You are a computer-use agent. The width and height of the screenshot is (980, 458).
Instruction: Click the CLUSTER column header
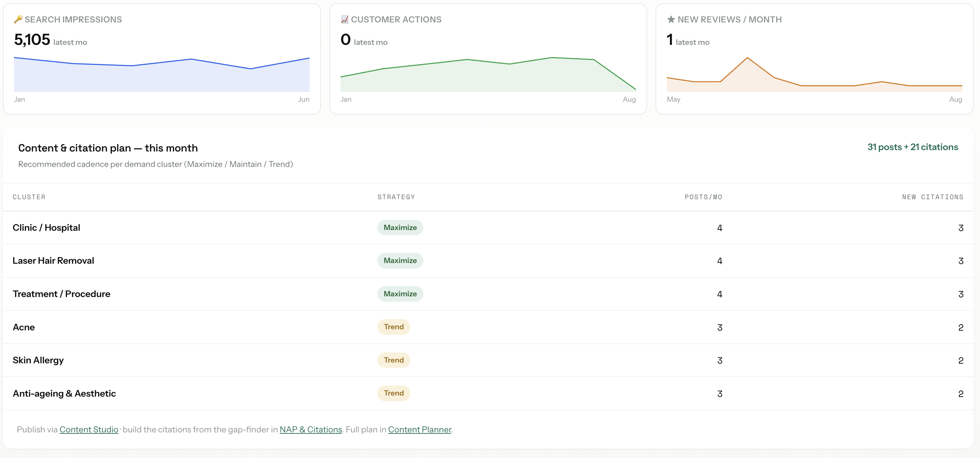29,197
